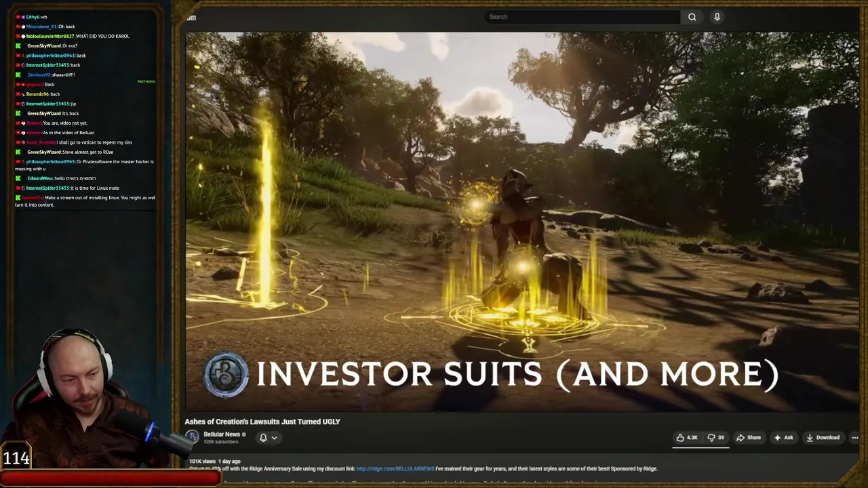Click the Ask button
The width and height of the screenshot is (868, 488).
click(784, 438)
